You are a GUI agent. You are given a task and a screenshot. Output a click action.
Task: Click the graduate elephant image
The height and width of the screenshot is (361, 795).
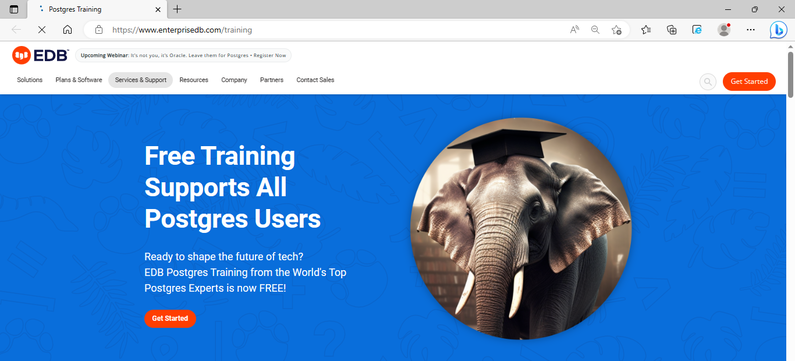pyautogui.click(x=521, y=229)
